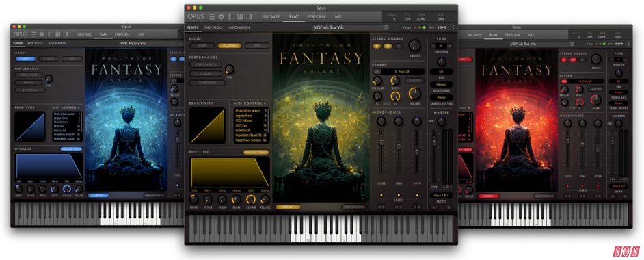The image size is (644, 260).
Task: Click the Reverb Width knob in center window
Action: (x=395, y=81)
